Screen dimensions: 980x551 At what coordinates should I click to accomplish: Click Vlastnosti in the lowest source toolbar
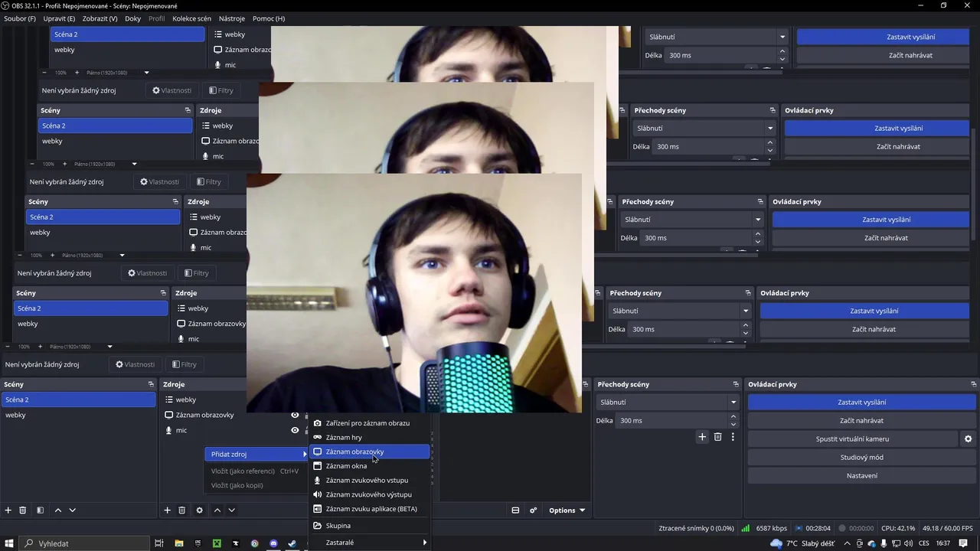point(135,365)
